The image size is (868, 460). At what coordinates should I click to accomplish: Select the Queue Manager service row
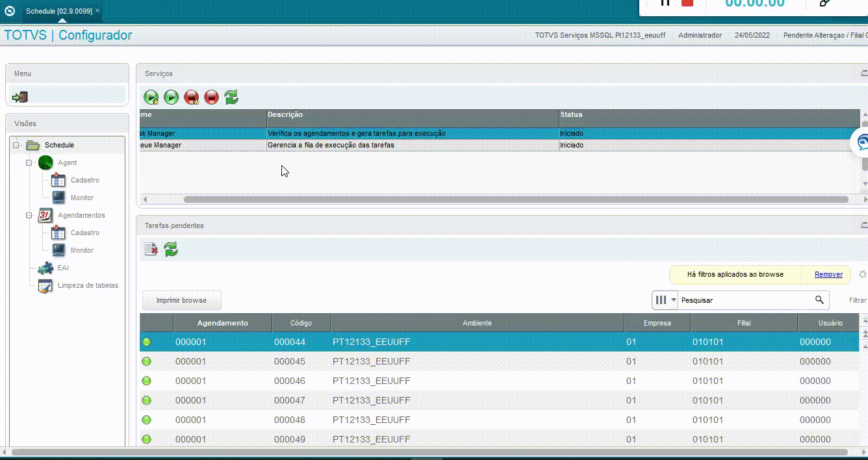point(500,146)
